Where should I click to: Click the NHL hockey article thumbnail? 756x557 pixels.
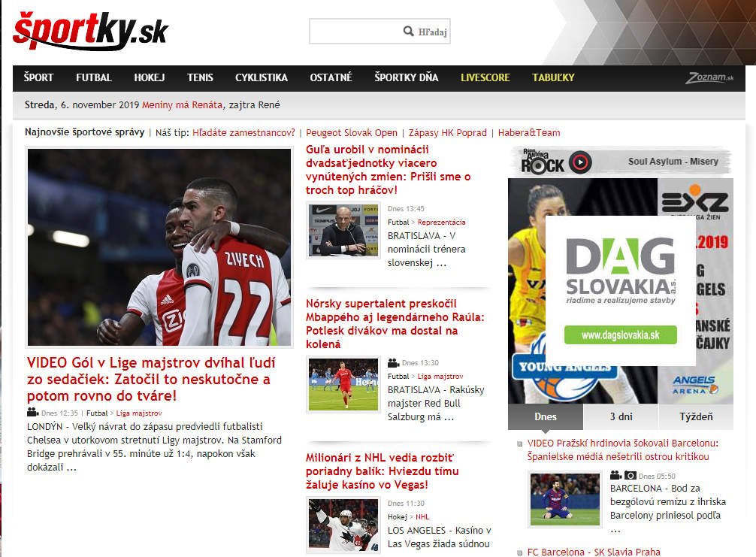(x=343, y=525)
